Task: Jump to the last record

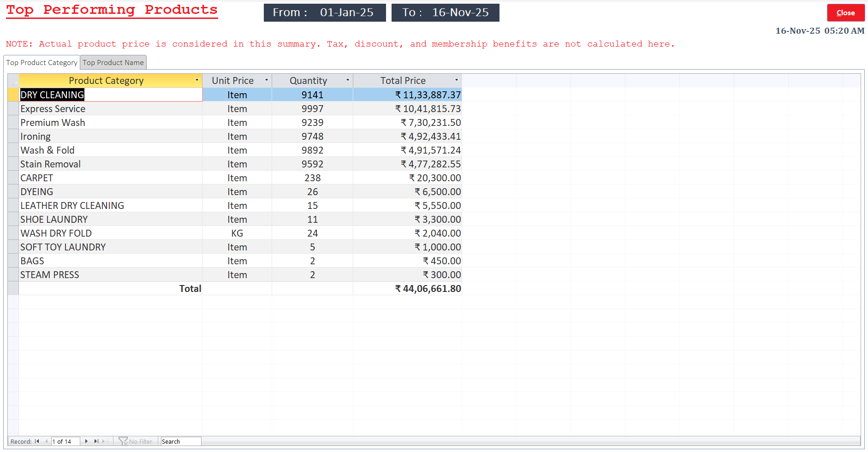Action: pos(96,441)
